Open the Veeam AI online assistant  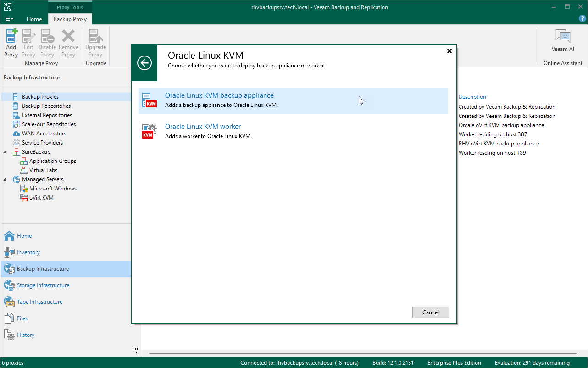[x=563, y=40]
